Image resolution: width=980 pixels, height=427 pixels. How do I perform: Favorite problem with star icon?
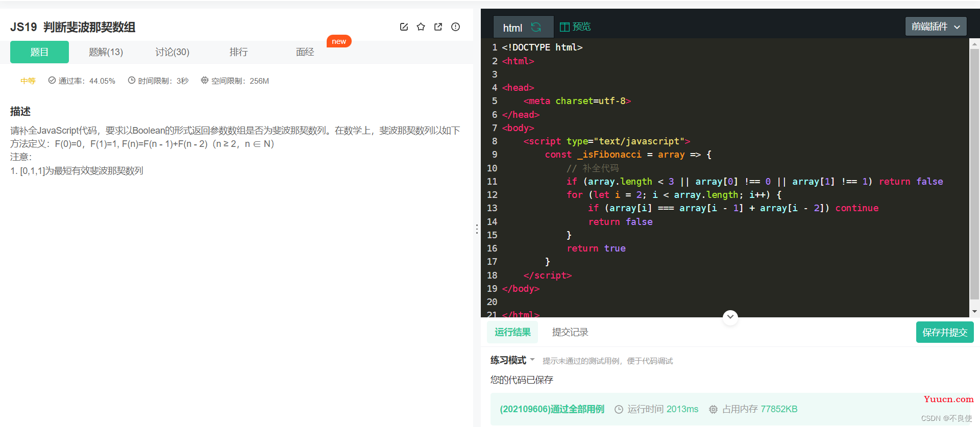click(421, 27)
